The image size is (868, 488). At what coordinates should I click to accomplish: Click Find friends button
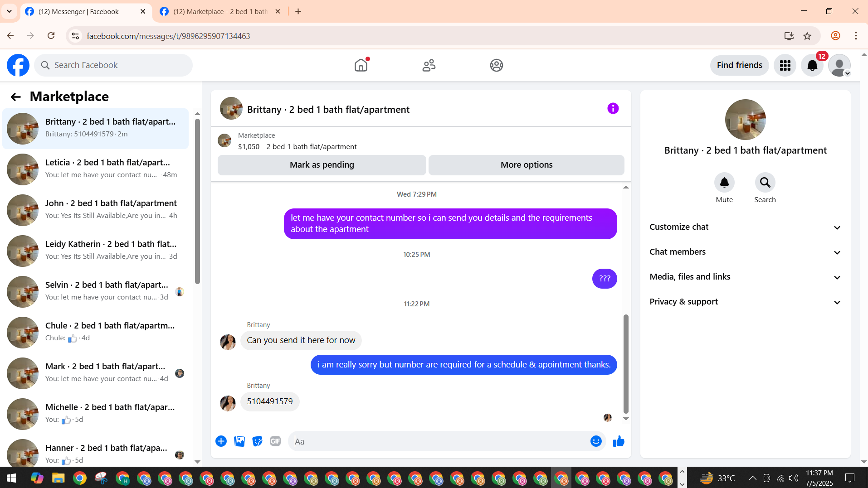(739, 65)
